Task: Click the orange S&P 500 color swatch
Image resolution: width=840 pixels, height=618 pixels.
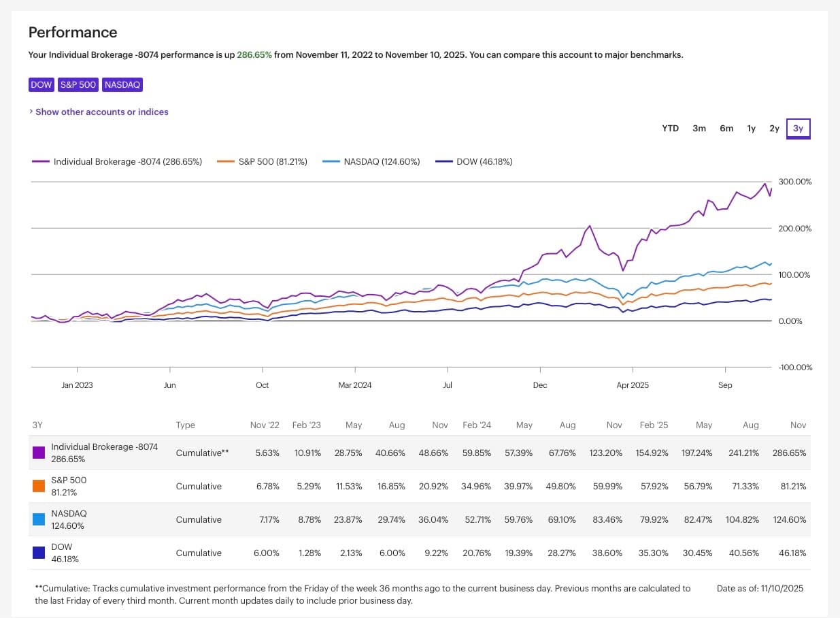Action: pyautogui.click(x=39, y=485)
